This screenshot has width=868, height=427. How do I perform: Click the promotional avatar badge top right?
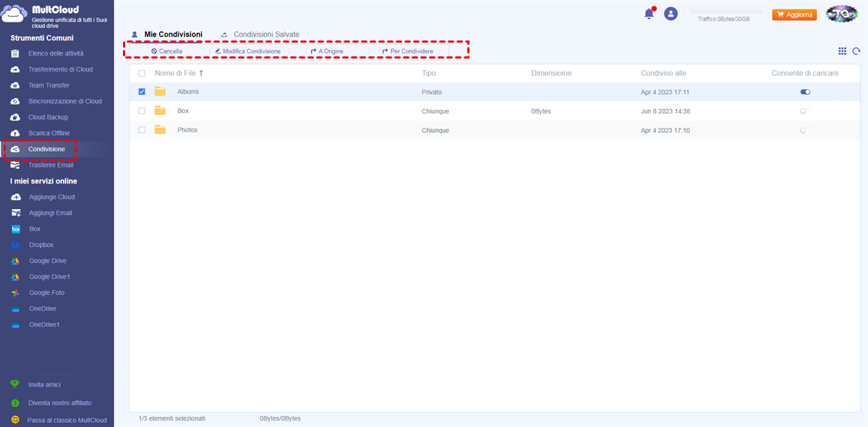pyautogui.click(x=842, y=14)
